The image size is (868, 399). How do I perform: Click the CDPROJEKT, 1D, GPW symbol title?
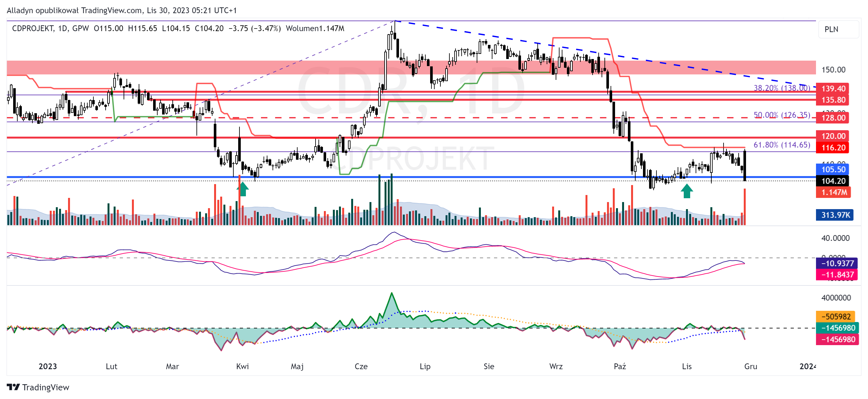50,29
